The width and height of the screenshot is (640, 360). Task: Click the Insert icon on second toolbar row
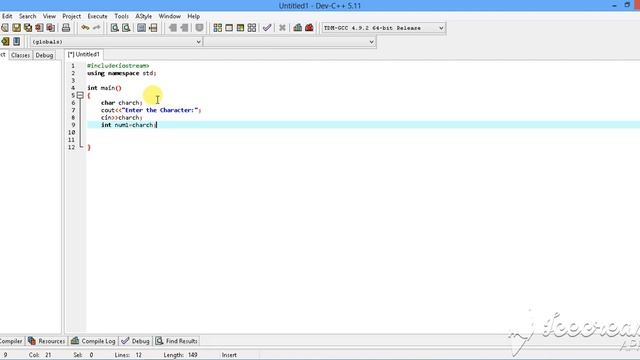[x=5, y=42]
